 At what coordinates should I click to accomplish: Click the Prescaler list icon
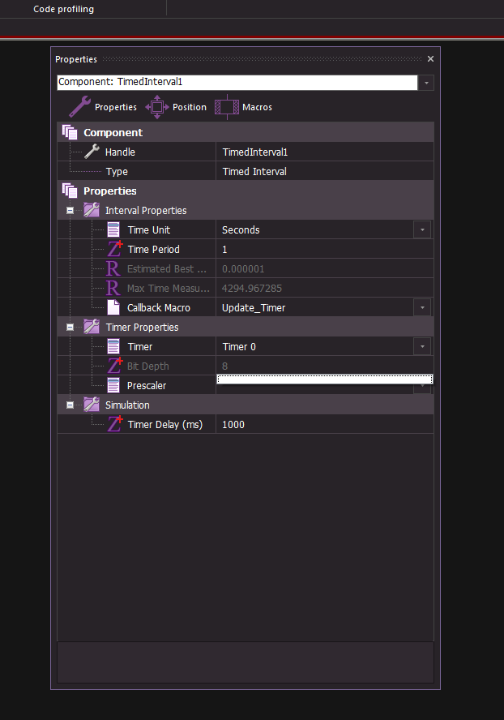113,385
